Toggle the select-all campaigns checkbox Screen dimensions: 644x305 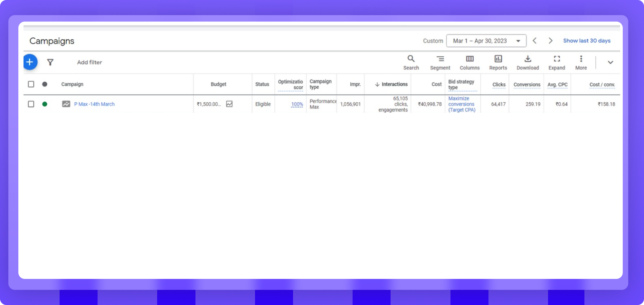(x=31, y=84)
